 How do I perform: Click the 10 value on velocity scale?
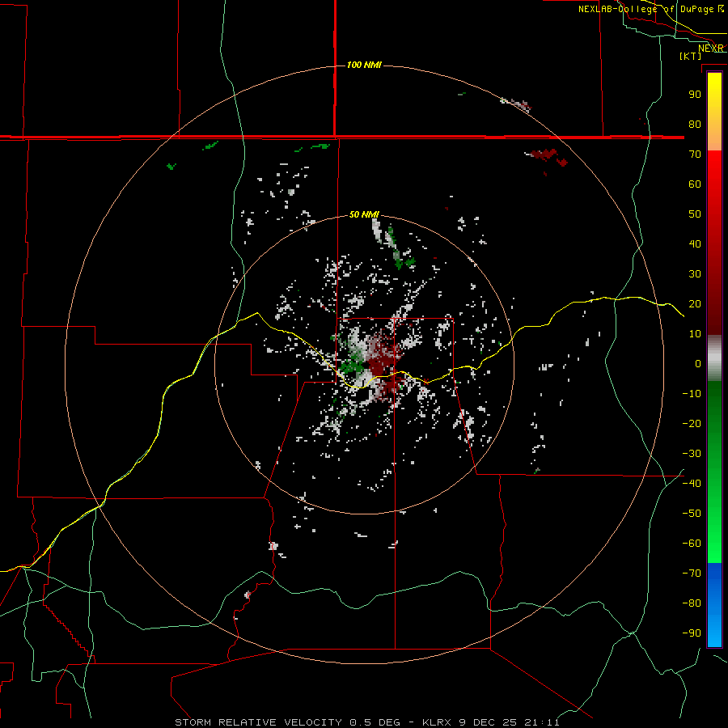click(x=695, y=334)
